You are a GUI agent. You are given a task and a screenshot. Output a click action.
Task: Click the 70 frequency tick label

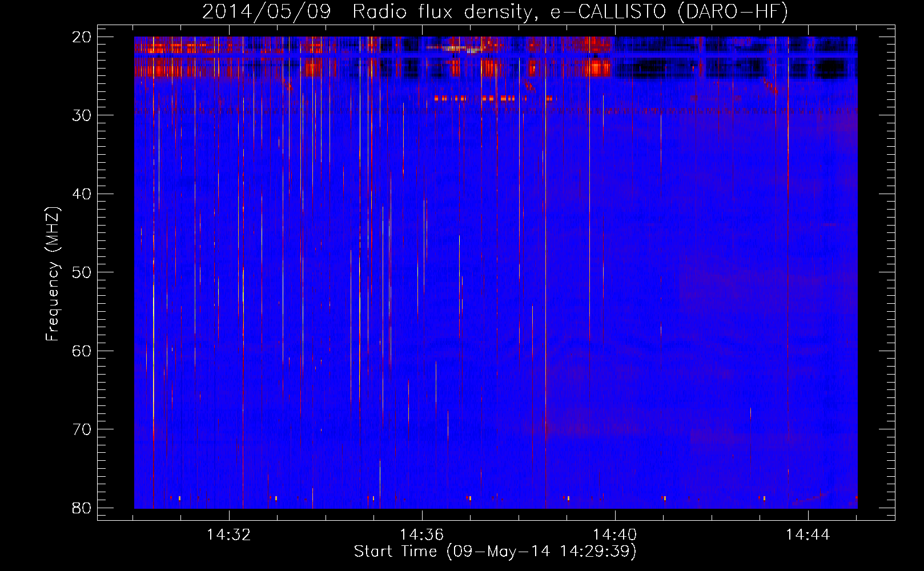point(82,429)
